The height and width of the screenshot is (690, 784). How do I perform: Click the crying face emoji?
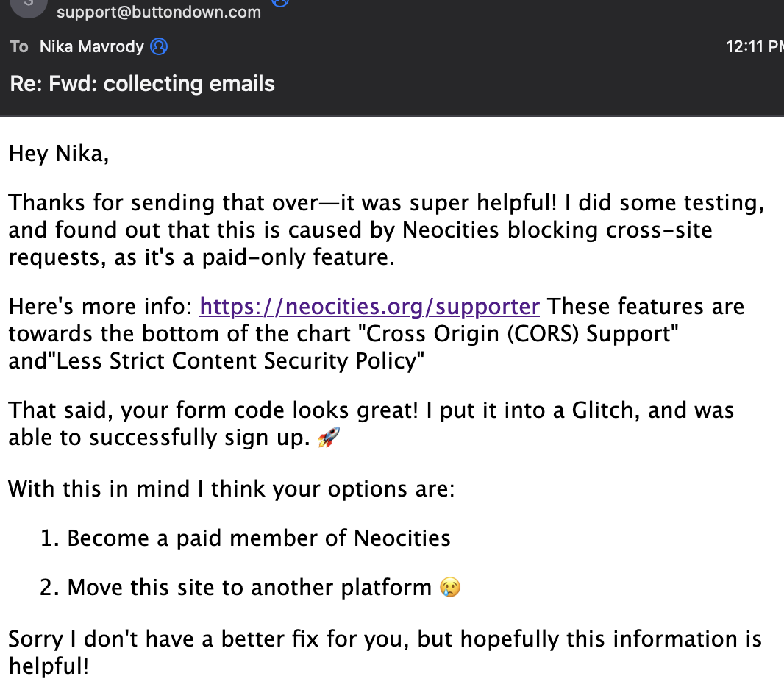click(450, 588)
